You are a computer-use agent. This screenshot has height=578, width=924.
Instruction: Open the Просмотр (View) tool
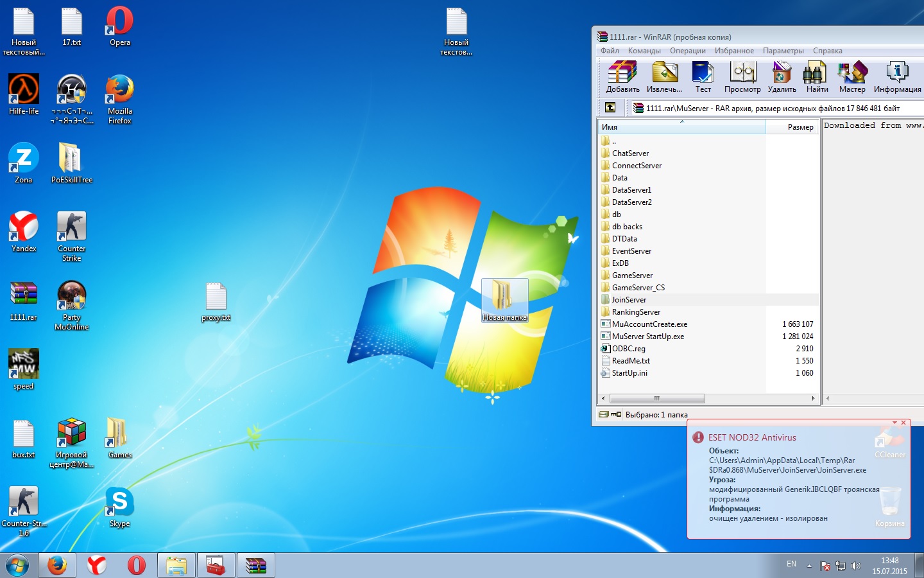tap(742, 77)
